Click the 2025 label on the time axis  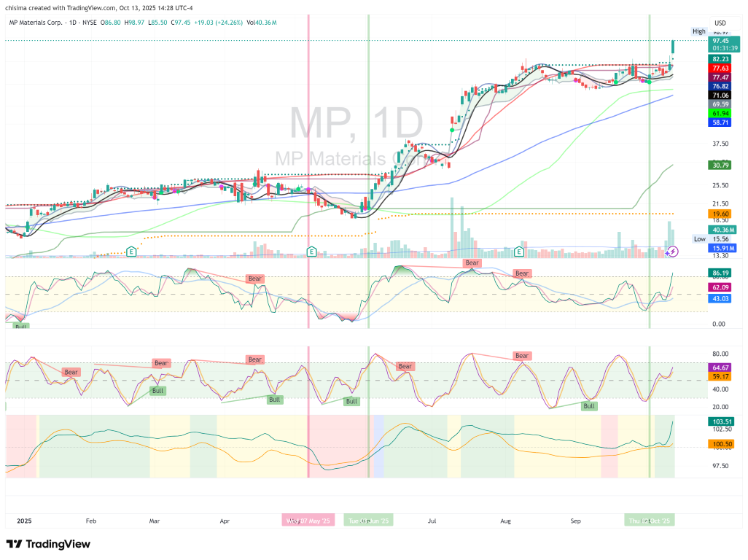[24, 521]
